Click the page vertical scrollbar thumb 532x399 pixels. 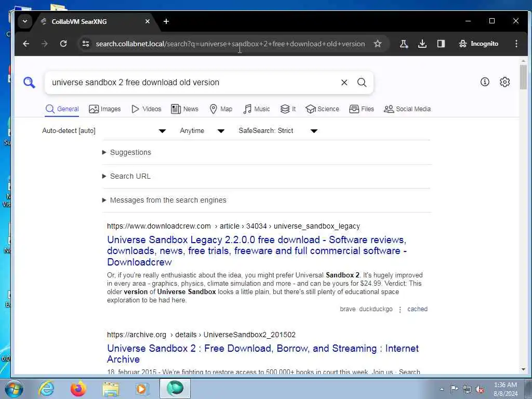523,77
